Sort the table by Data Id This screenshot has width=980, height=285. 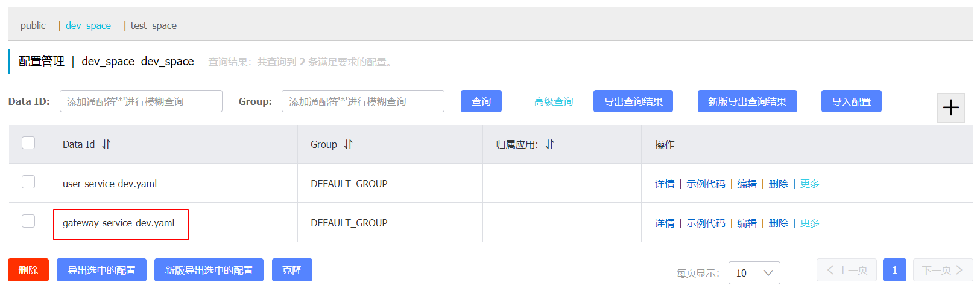[x=106, y=144]
